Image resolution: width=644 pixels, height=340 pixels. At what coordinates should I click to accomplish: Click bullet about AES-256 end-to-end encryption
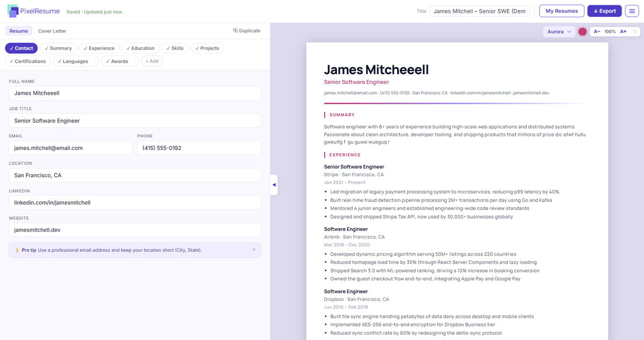click(413, 324)
